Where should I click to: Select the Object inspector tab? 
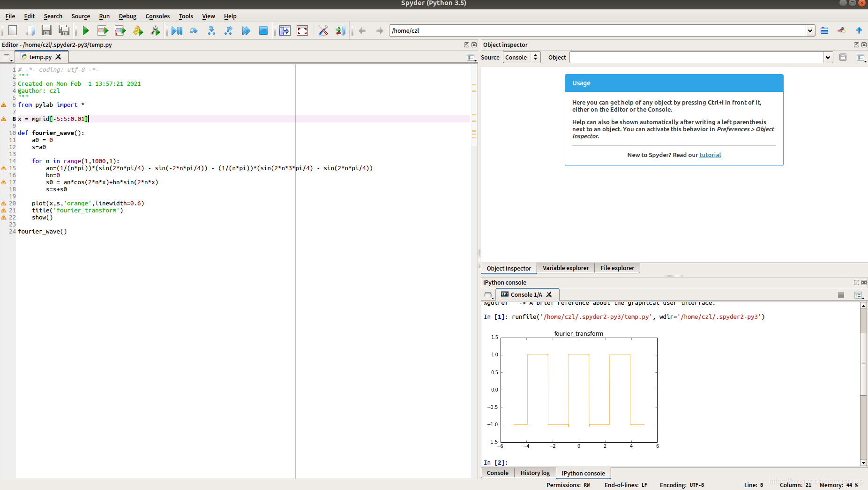[509, 268]
